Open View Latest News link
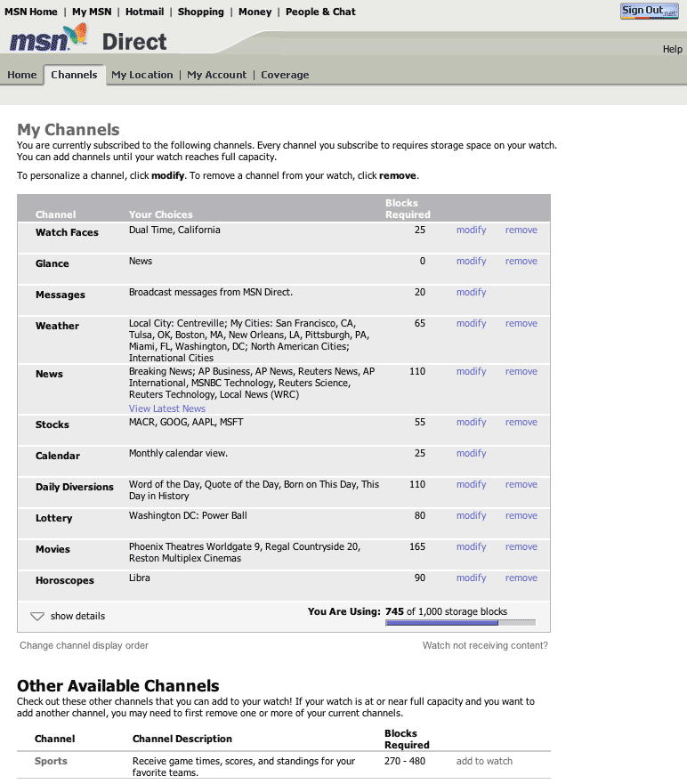687x784 pixels. pos(167,408)
